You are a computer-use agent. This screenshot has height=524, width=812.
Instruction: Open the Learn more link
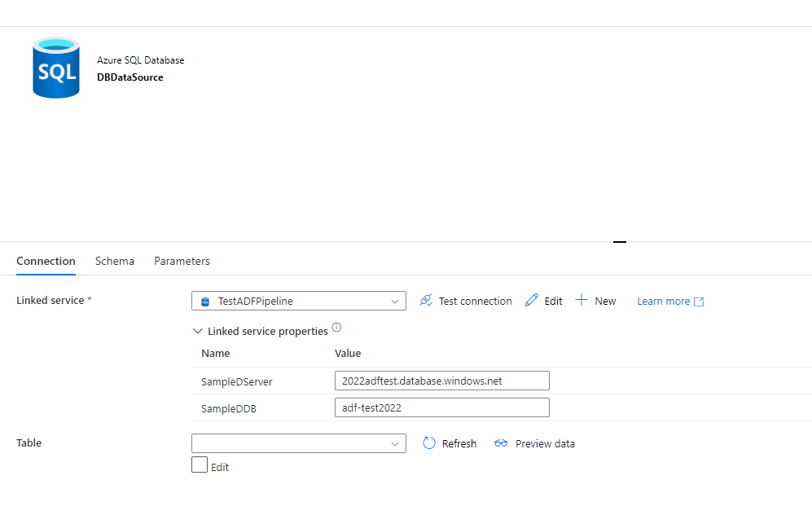coord(663,302)
